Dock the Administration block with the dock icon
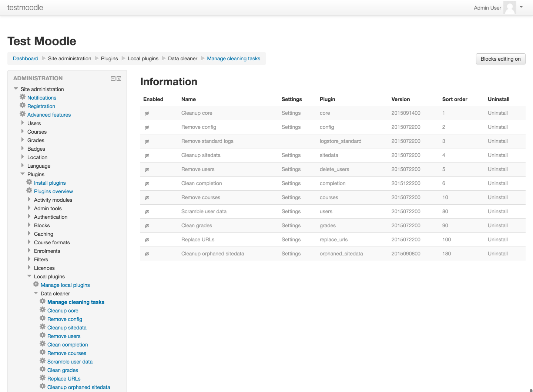Screen dimensions: 533x392 (x=119, y=78)
